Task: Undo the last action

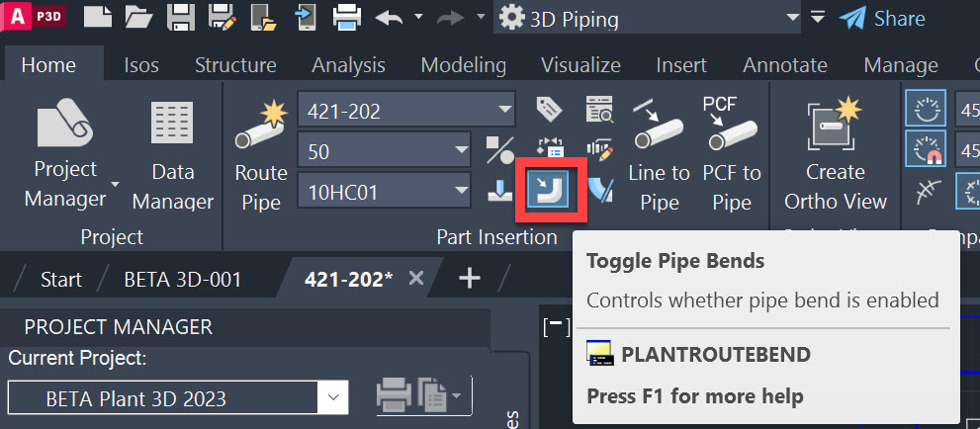Action: (x=389, y=18)
